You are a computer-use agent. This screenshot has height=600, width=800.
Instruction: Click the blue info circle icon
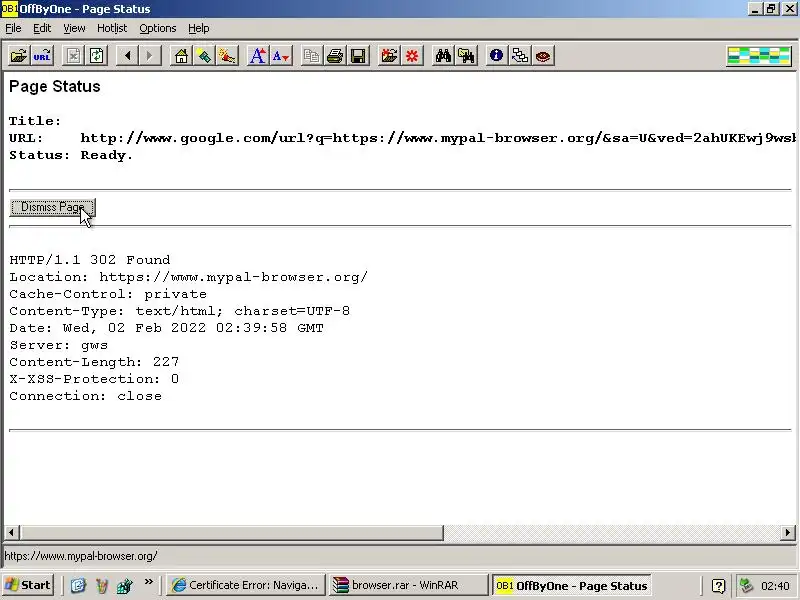(496, 56)
